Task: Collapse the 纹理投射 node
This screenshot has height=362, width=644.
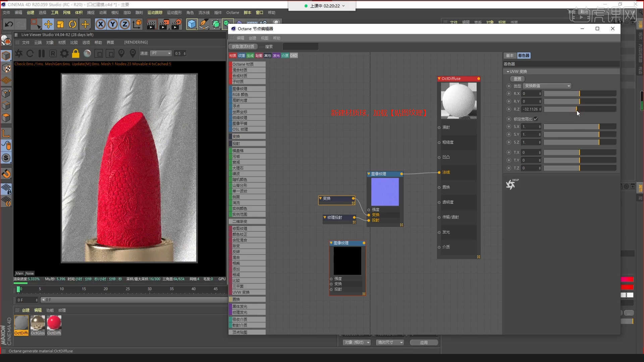Action: (x=325, y=218)
